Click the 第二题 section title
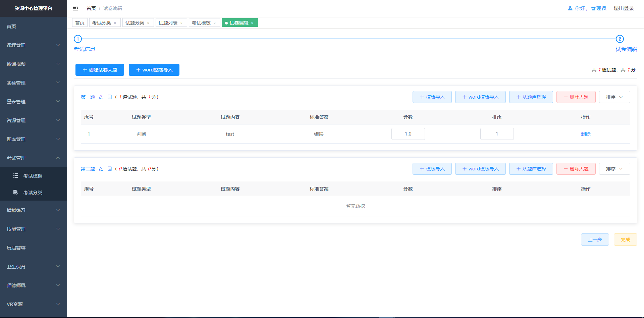This screenshot has width=644, height=318. 88,169
